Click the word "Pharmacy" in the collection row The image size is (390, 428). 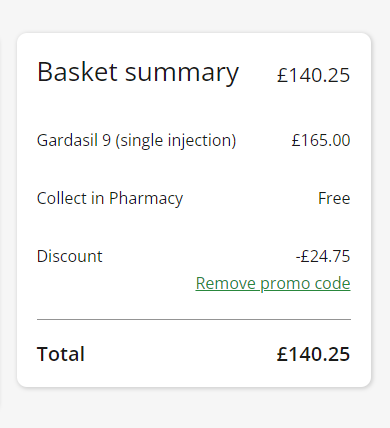(x=146, y=199)
